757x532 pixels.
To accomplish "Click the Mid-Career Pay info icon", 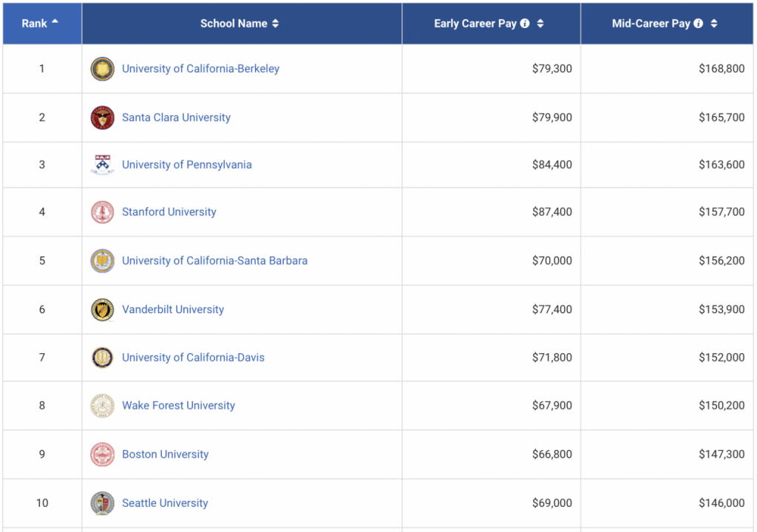I will (x=698, y=23).
